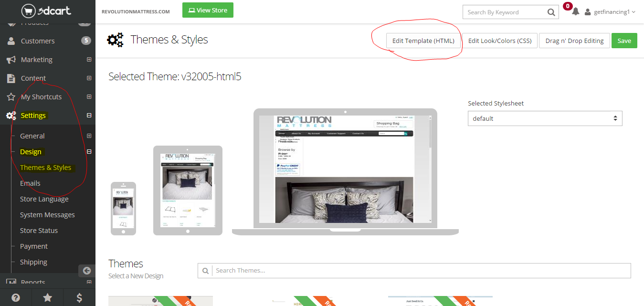
Task: Expand the Content menu
Action: (89, 78)
